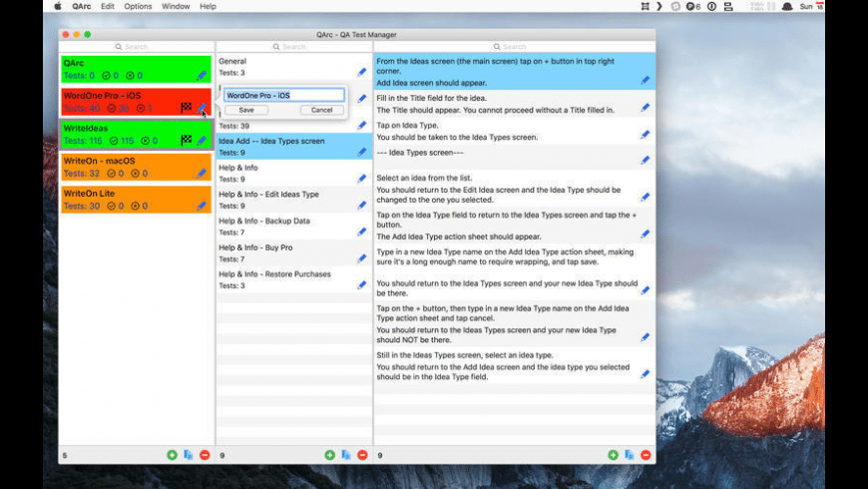868x489 pixels.
Task: Select the QArc project
Action: point(136,69)
